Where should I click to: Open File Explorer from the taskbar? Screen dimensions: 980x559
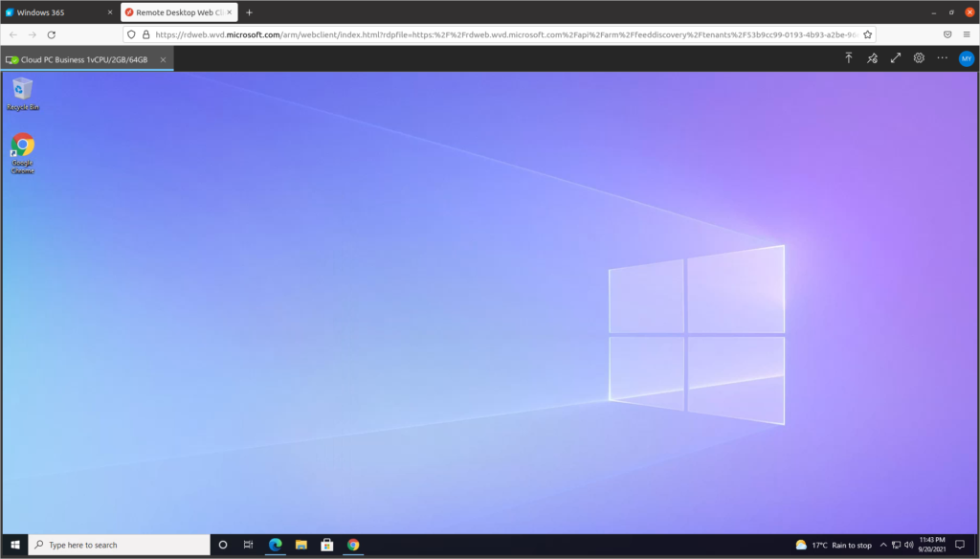(x=301, y=546)
